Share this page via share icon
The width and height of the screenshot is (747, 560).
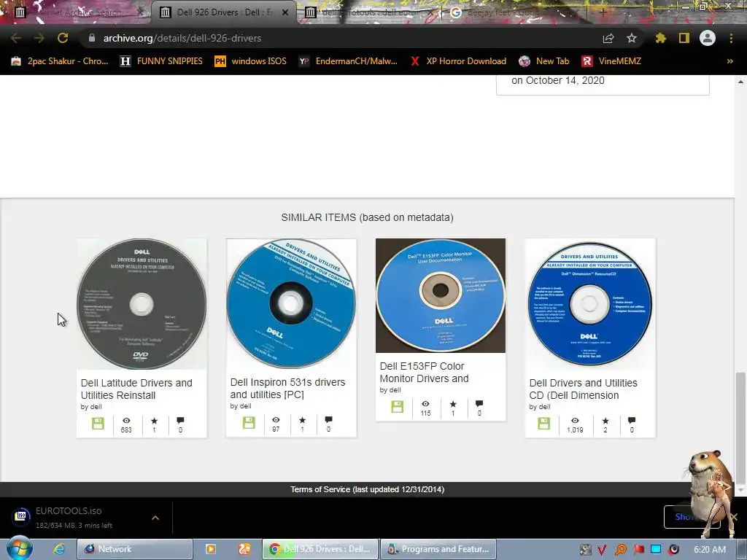click(608, 38)
